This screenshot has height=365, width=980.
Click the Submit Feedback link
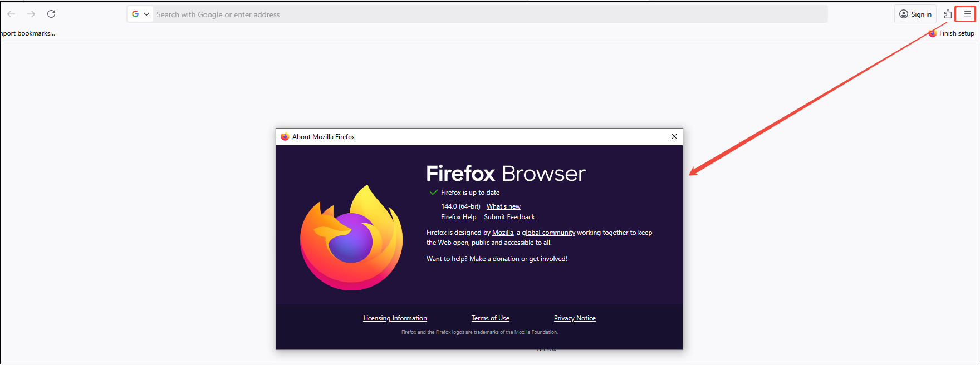tap(509, 217)
